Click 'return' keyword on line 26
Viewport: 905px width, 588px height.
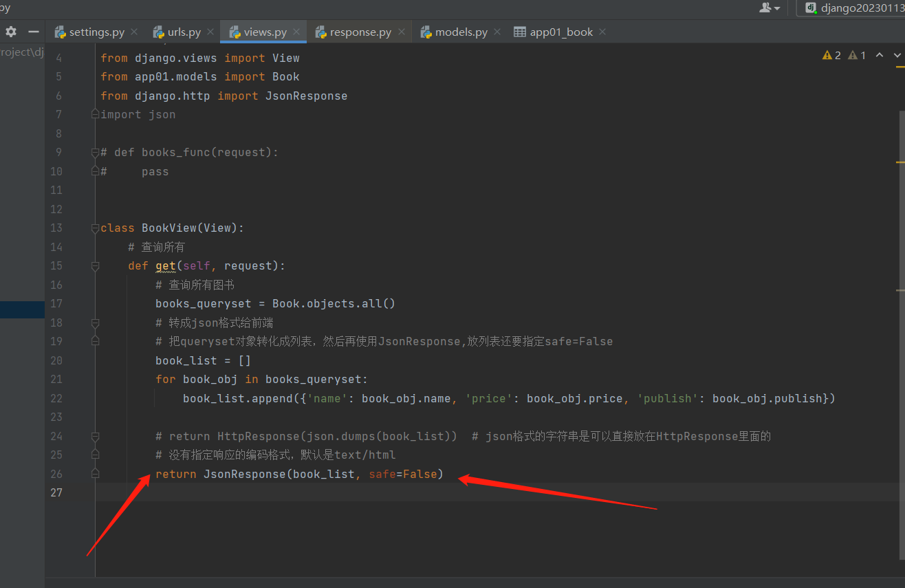pyautogui.click(x=176, y=474)
